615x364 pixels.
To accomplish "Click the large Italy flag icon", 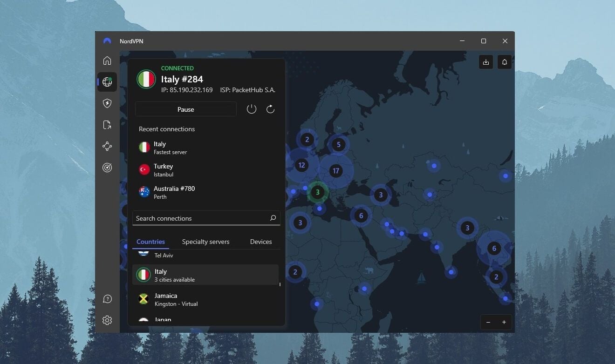I will point(146,79).
